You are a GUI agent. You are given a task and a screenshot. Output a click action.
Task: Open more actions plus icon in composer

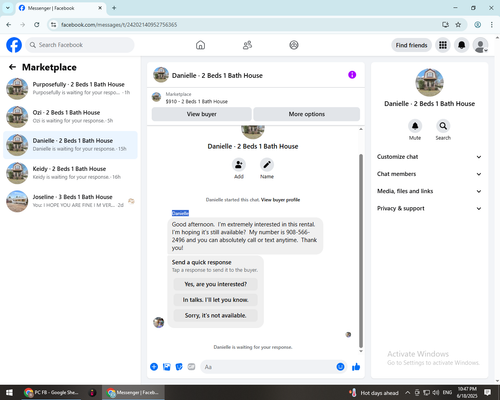(x=154, y=367)
